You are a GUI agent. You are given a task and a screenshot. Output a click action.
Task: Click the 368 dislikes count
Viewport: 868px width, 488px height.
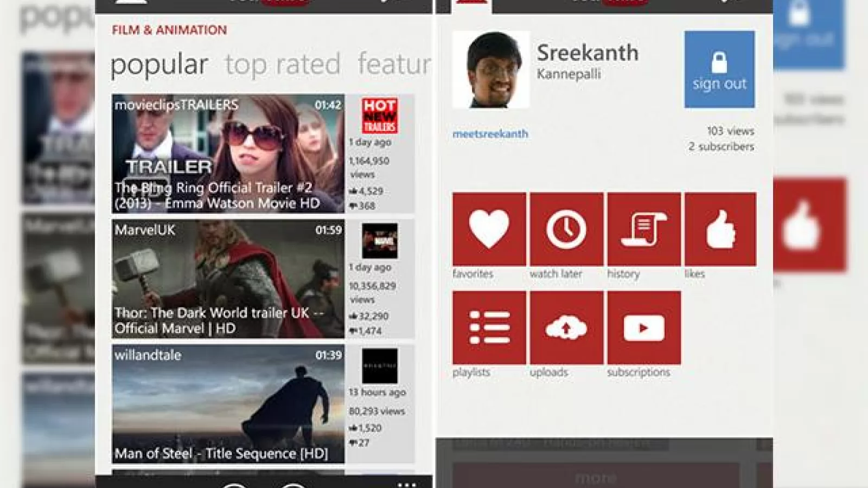click(362, 206)
